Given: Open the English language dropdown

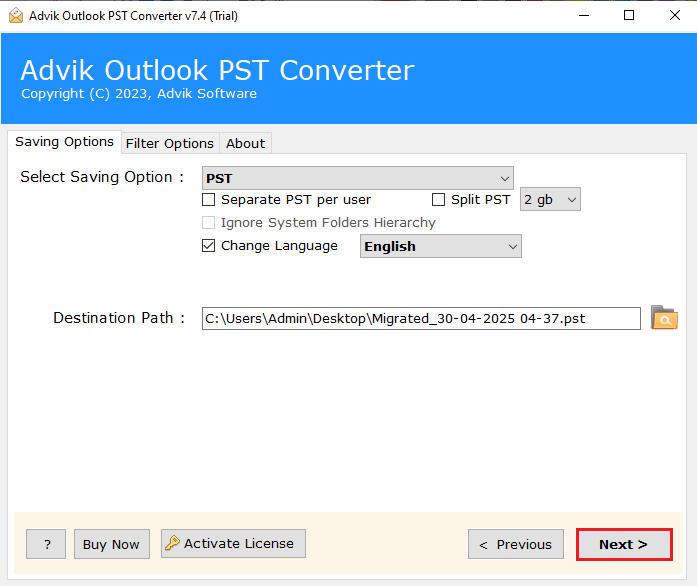Looking at the screenshot, I should coord(441,246).
